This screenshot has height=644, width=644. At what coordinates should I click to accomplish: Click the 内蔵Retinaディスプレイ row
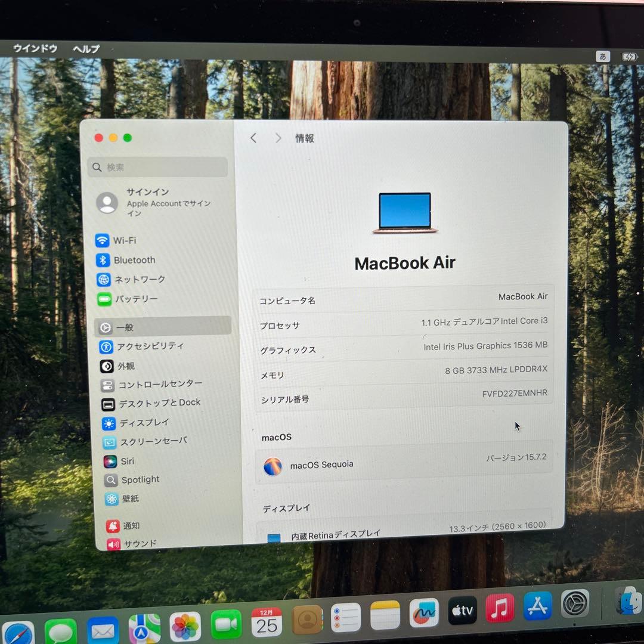(x=404, y=530)
